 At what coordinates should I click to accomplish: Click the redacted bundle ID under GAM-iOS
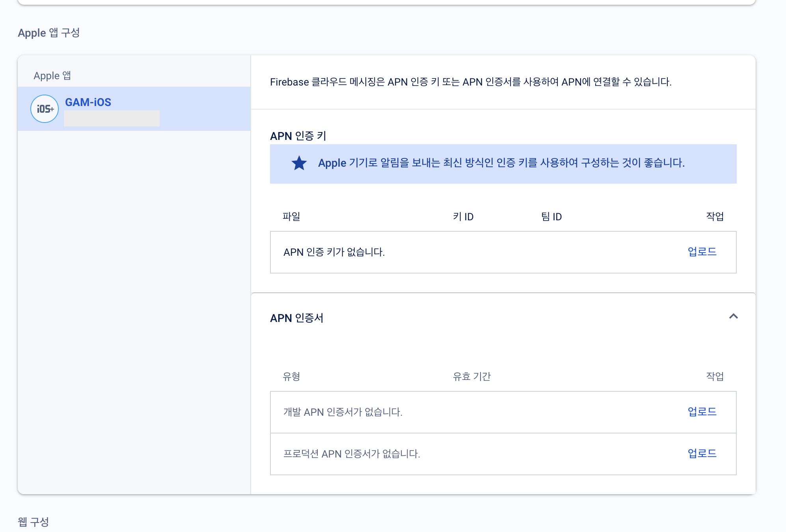(x=112, y=118)
